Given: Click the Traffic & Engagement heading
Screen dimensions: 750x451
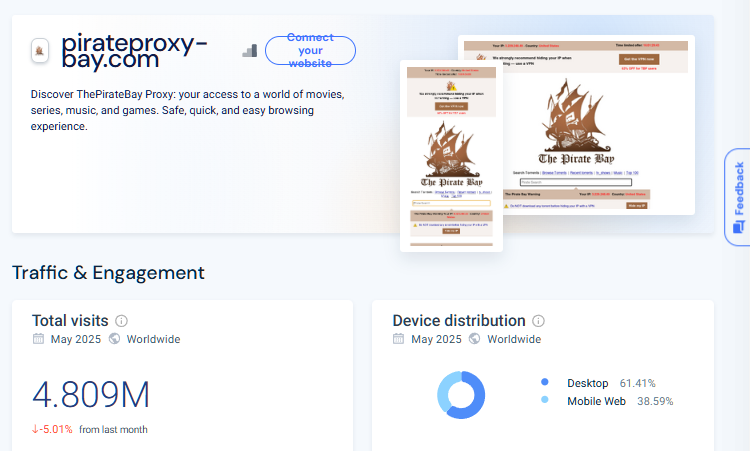Looking at the screenshot, I should click(x=108, y=273).
